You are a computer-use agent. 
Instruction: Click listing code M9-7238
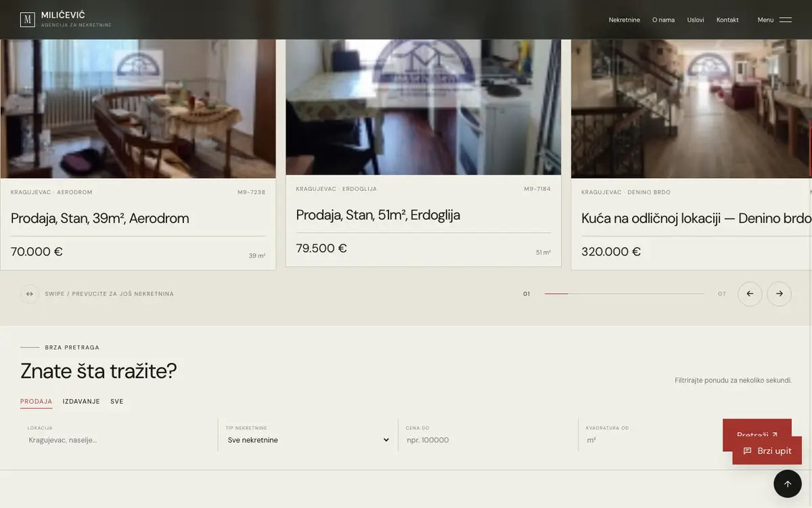click(251, 192)
